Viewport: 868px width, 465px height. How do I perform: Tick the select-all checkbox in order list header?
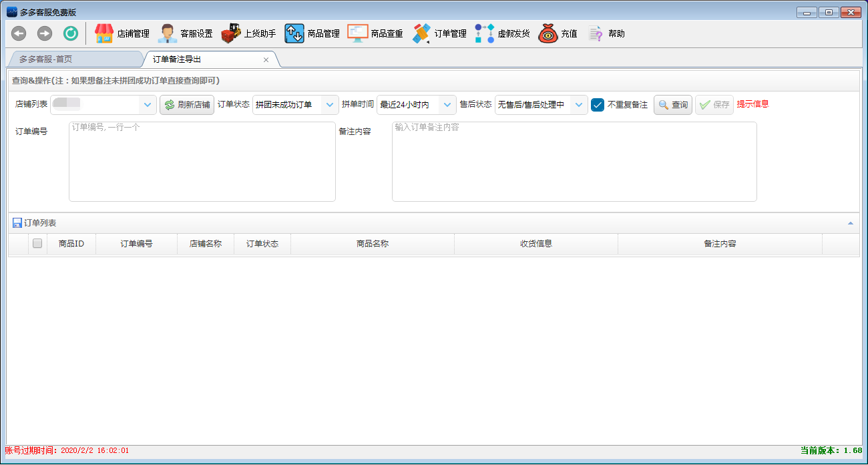point(37,244)
